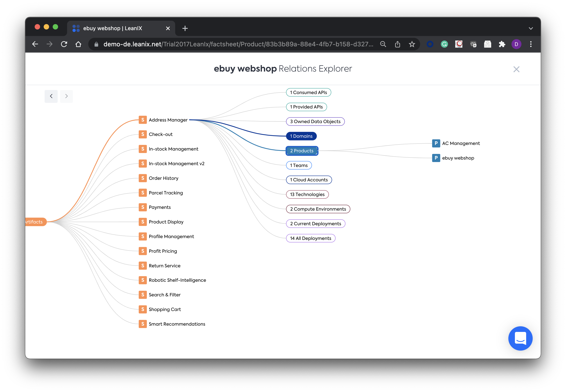Screen dimensions: 566x392
Task: Click the Grammarly extension icon
Action: 444,44
